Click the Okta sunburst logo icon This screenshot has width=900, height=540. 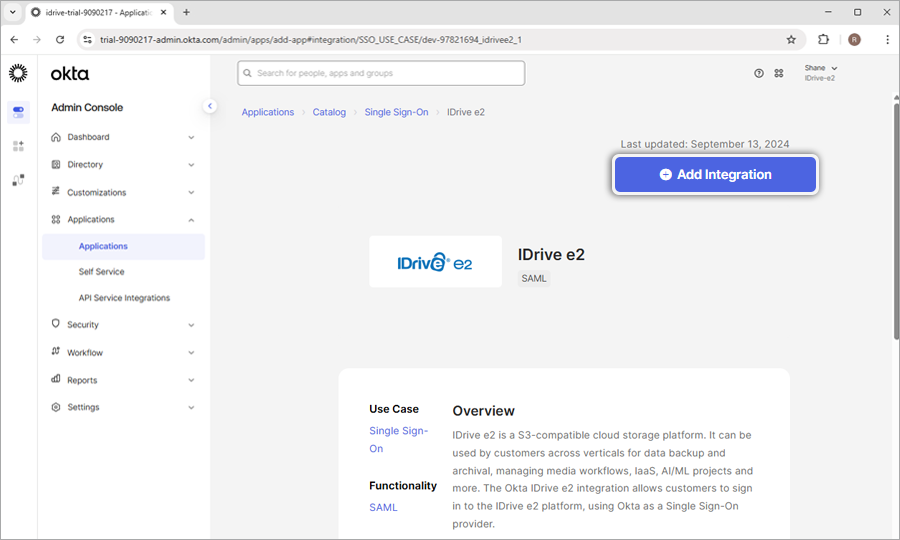point(18,73)
